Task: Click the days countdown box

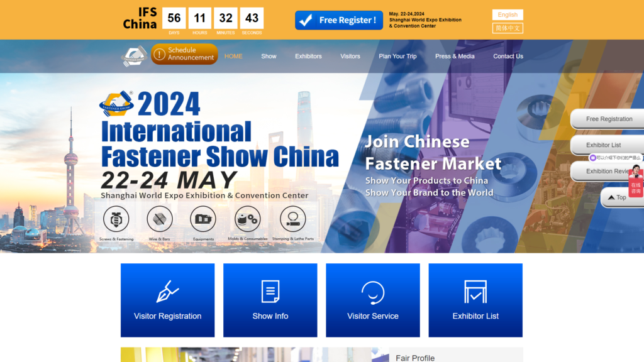Action: coord(174,18)
